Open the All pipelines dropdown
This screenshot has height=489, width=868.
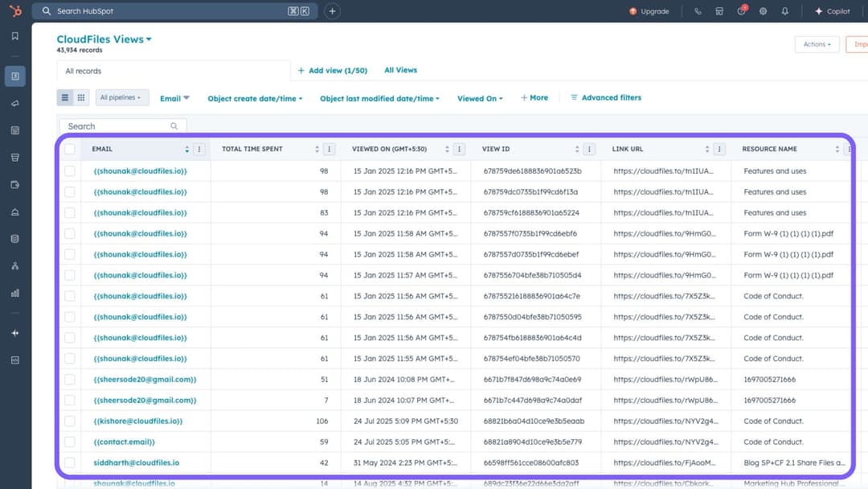121,97
